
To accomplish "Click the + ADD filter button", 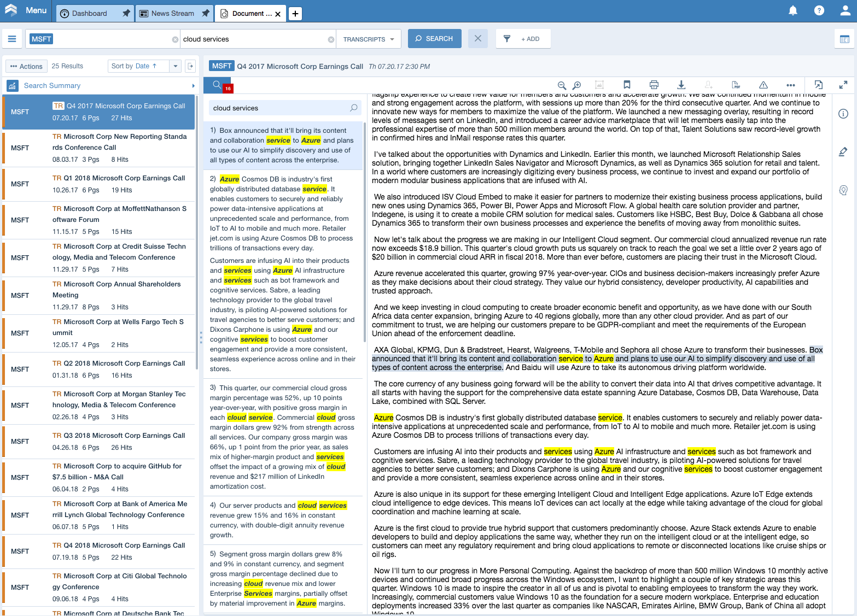I will [530, 39].
